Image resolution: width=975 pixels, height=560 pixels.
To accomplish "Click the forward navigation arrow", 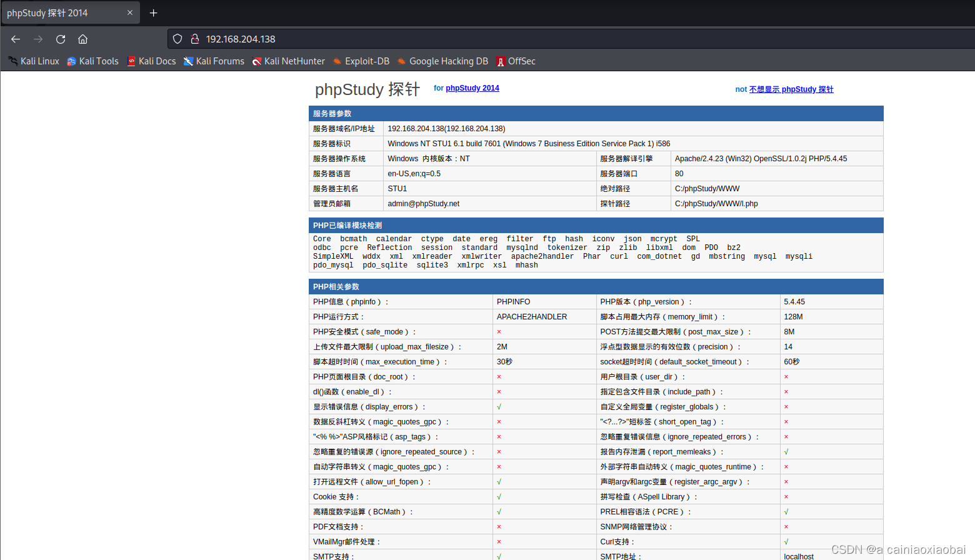I will click(x=38, y=39).
